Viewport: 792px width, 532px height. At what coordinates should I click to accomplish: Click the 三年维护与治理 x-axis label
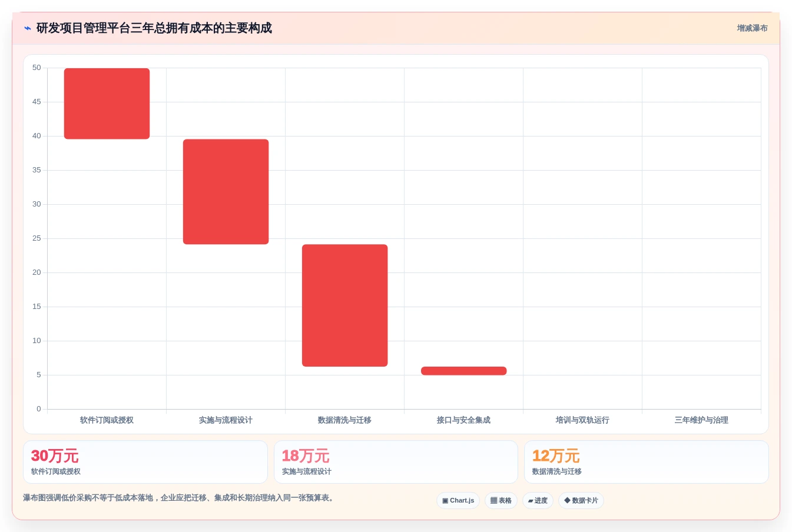(x=701, y=420)
